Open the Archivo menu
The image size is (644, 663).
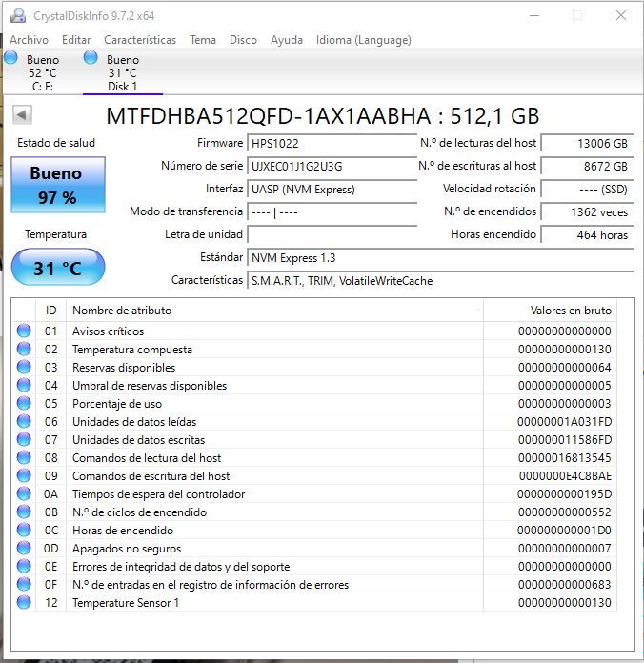(x=29, y=40)
